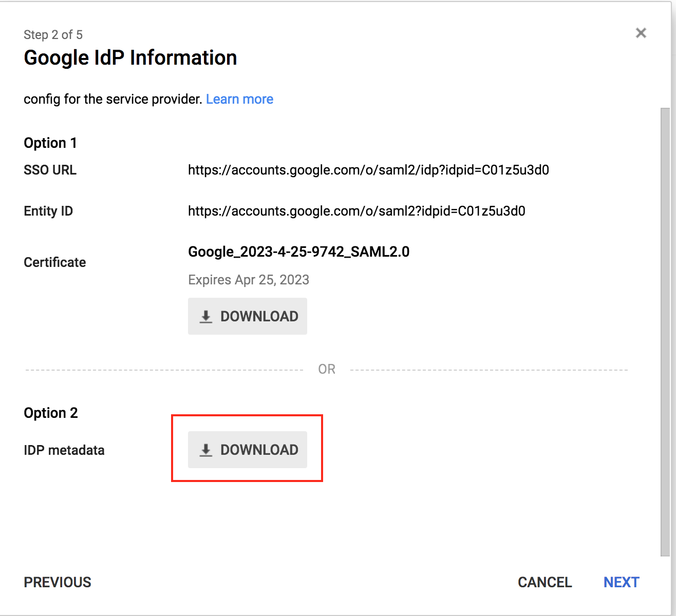Click the Step 2 of 5 indicator
Viewport: 676px width, 616px height.
click(53, 35)
